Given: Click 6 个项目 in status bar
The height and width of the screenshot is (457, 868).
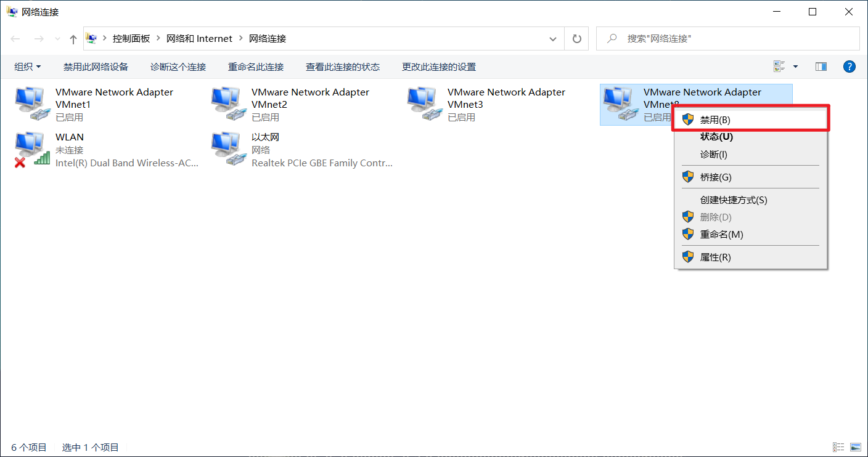Looking at the screenshot, I should (x=29, y=447).
